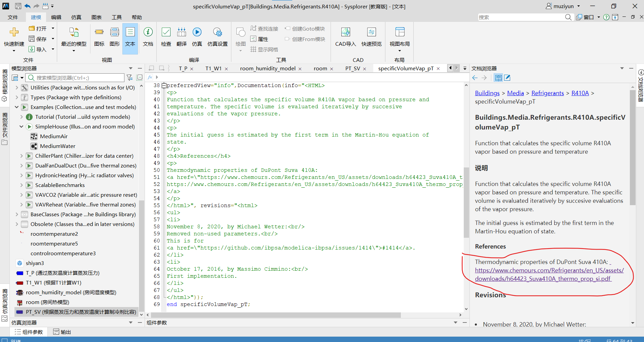Click the filter icon in model browser
The height and width of the screenshot is (342, 644).
[x=129, y=78]
